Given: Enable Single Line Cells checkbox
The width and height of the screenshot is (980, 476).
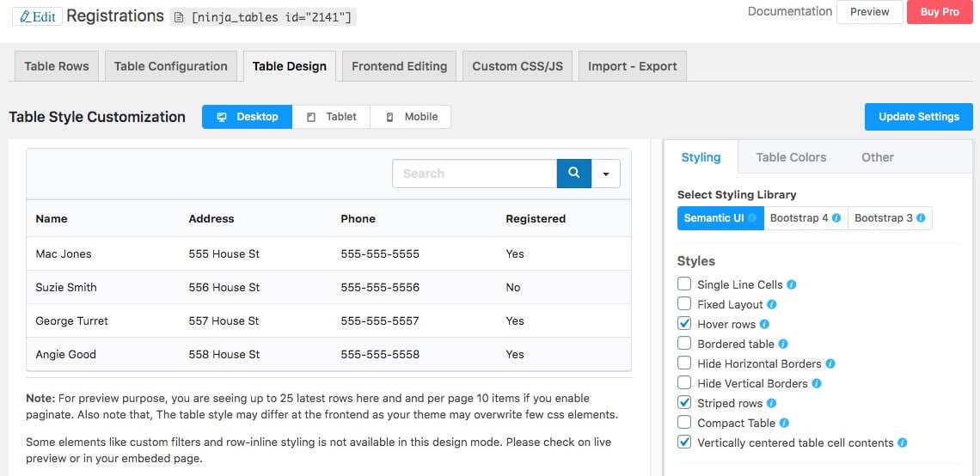Looking at the screenshot, I should point(684,284).
